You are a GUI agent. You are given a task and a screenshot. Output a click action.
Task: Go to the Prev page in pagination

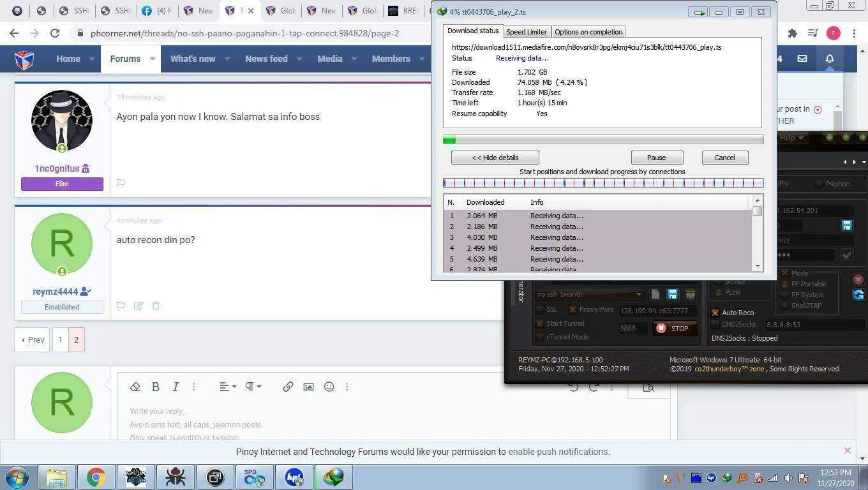pos(32,340)
